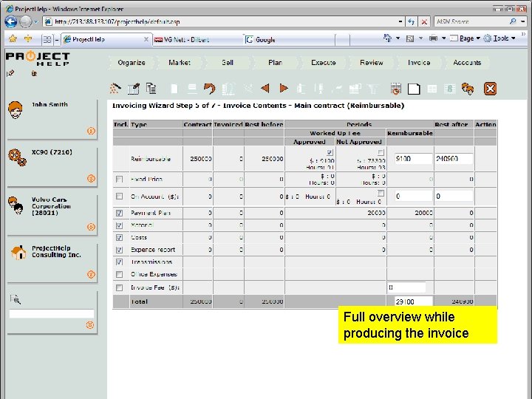
Task: Click the browser Back button
Action: (11, 21)
